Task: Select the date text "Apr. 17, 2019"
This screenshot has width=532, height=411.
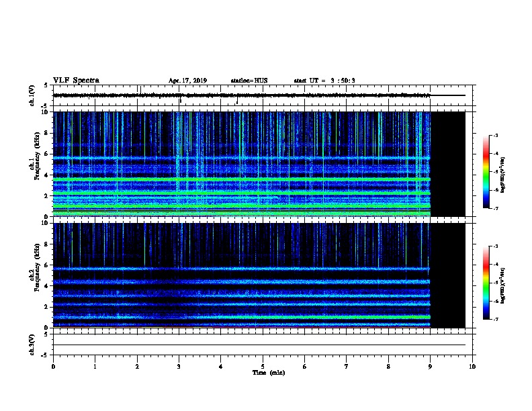Action: [187, 81]
